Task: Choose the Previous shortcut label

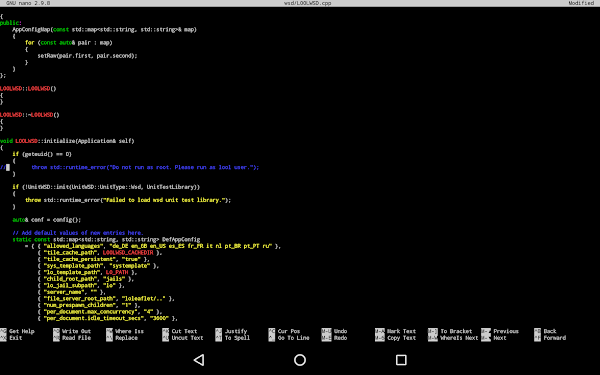Action: pyautogui.click(x=506, y=331)
